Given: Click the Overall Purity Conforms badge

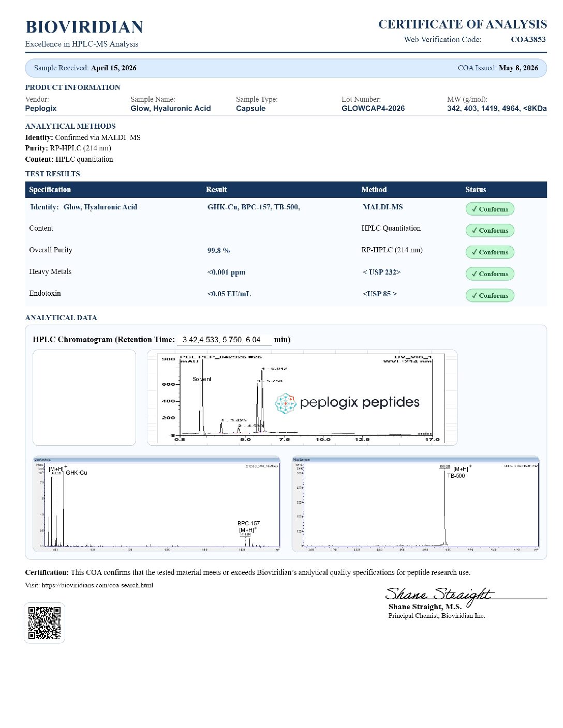Looking at the screenshot, I should [490, 252].
